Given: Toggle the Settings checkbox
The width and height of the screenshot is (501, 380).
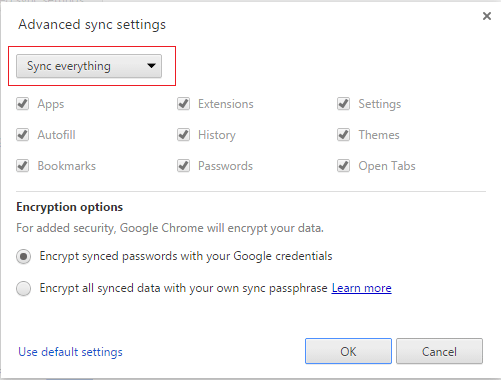Looking at the screenshot, I should [x=343, y=104].
